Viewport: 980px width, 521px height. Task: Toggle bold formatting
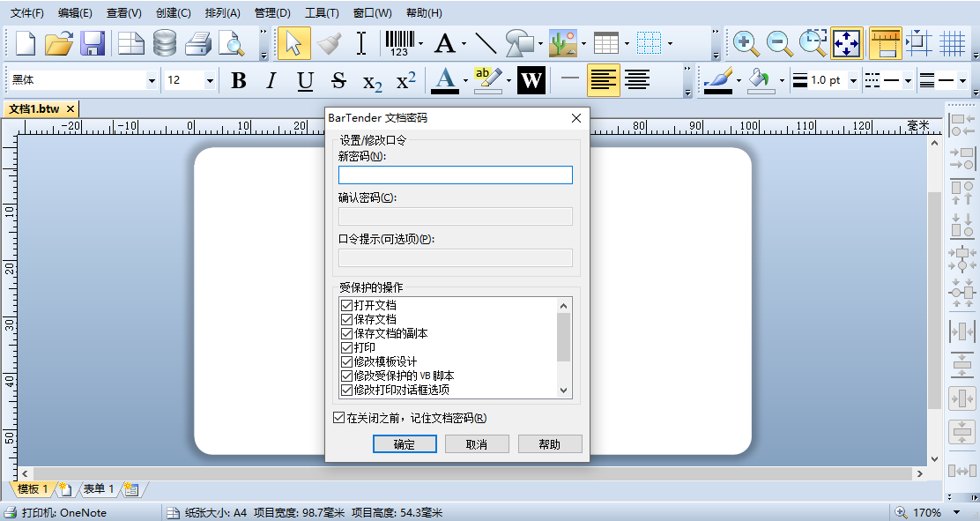click(x=239, y=80)
